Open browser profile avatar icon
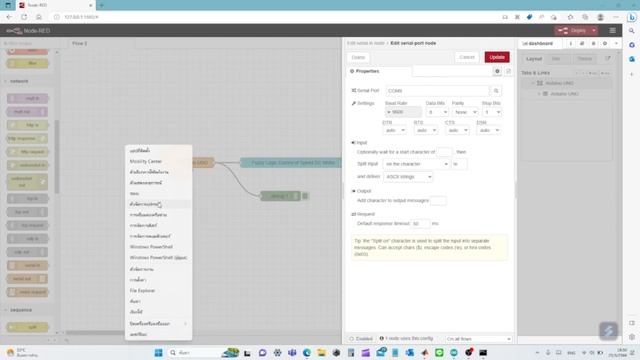Viewport: 640px width, 360px height. click(600, 17)
